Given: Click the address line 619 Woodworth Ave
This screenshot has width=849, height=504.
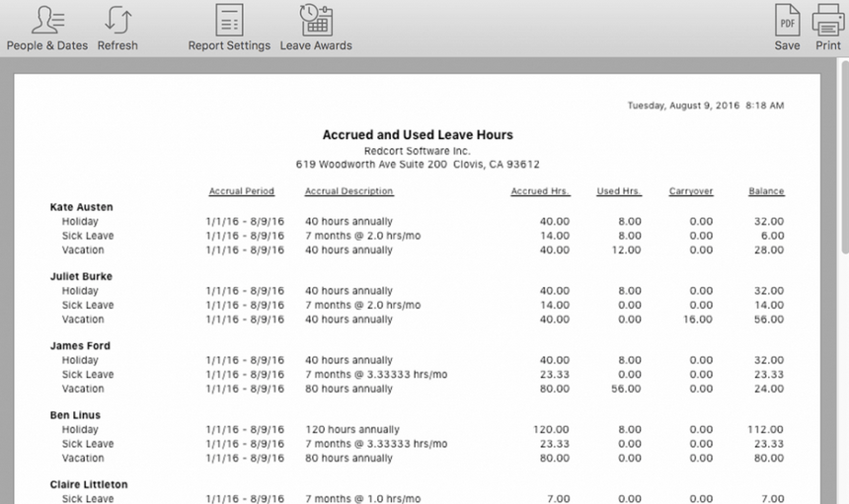Looking at the screenshot, I should 418,165.
